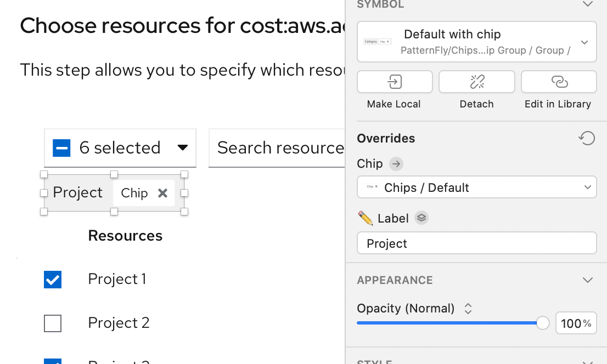This screenshot has height=364, width=607.
Task: Collapse the Symbol section chevron
Action: tap(588, 4)
